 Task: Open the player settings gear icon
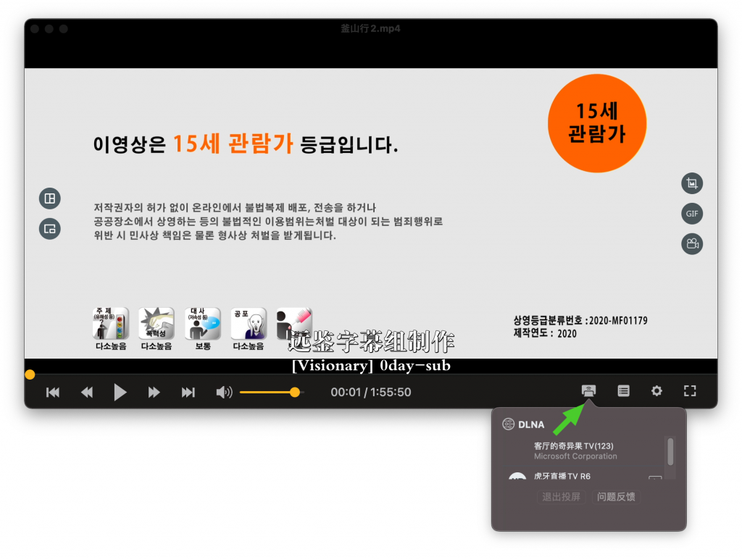(x=656, y=391)
